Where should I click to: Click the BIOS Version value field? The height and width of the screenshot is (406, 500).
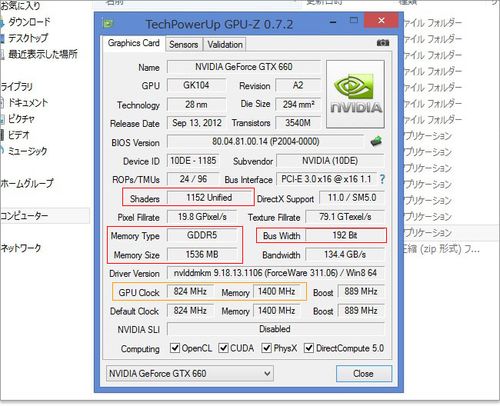pyautogui.click(x=265, y=142)
